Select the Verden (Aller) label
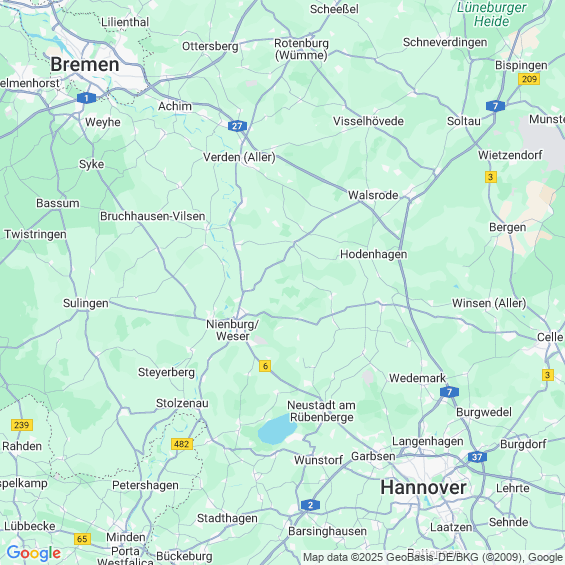The image size is (565, 565). [239, 157]
